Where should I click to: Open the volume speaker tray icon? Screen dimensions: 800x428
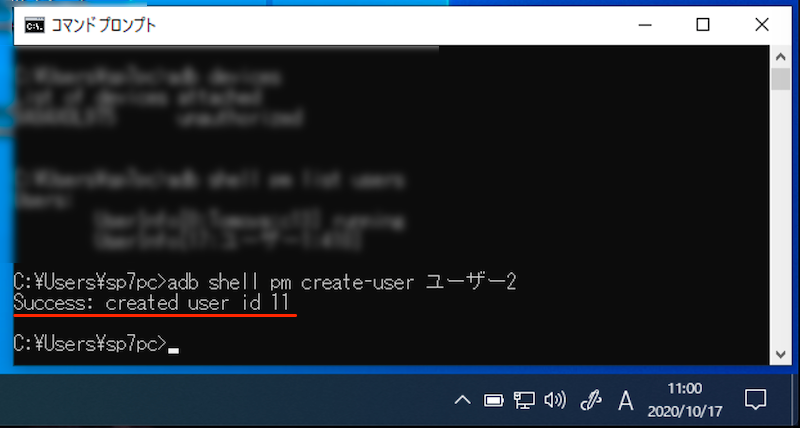[x=555, y=400]
